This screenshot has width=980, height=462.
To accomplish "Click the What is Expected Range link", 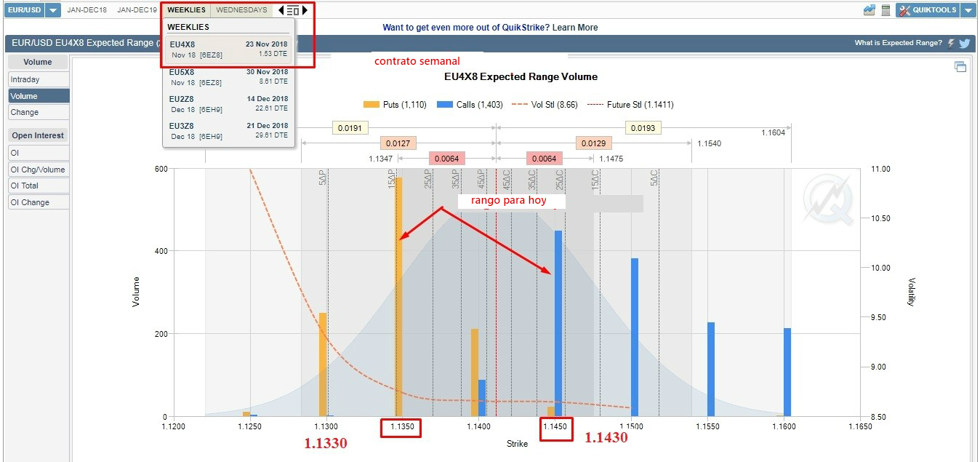I will coord(898,43).
